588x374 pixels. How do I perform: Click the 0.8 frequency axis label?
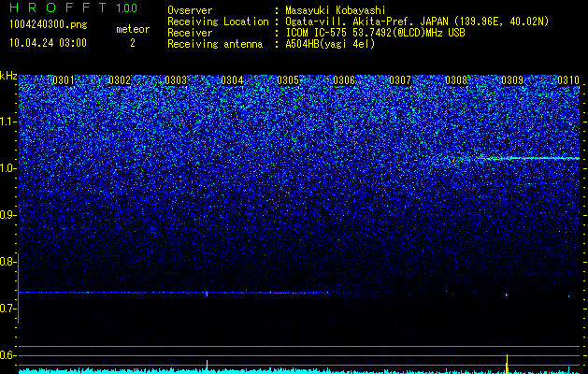[7, 262]
